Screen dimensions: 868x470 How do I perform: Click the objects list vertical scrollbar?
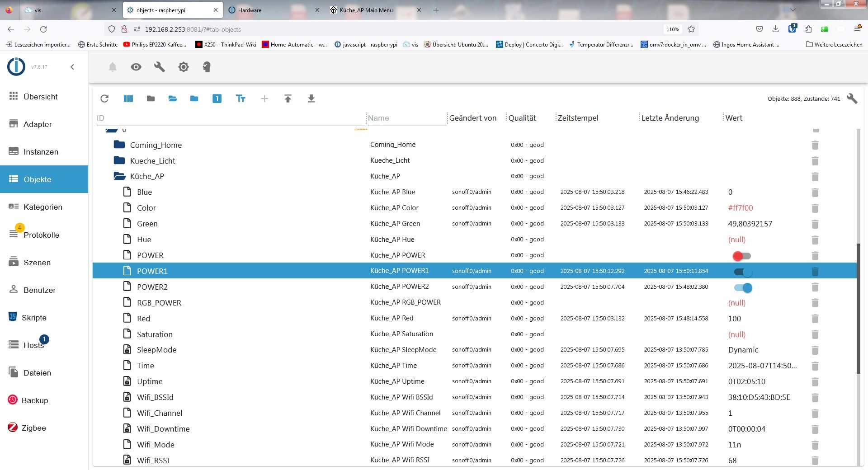859,308
